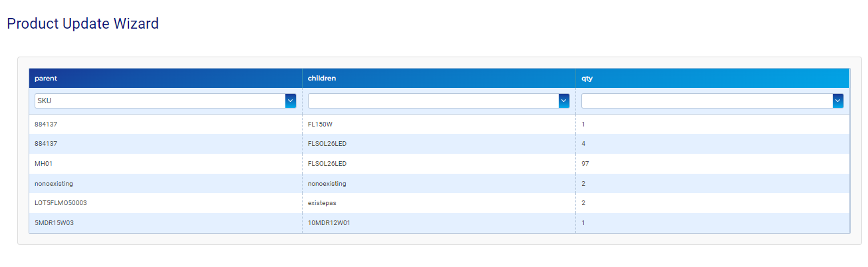The image size is (868, 267).
Task: Open the qty column mapping dropdown
Action: point(712,101)
